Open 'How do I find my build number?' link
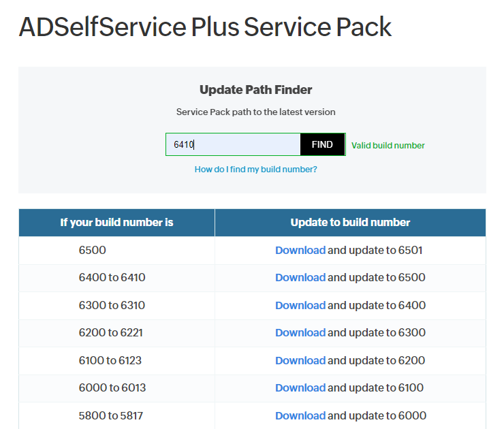504x429 pixels. pyautogui.click(x=255, y=170)
